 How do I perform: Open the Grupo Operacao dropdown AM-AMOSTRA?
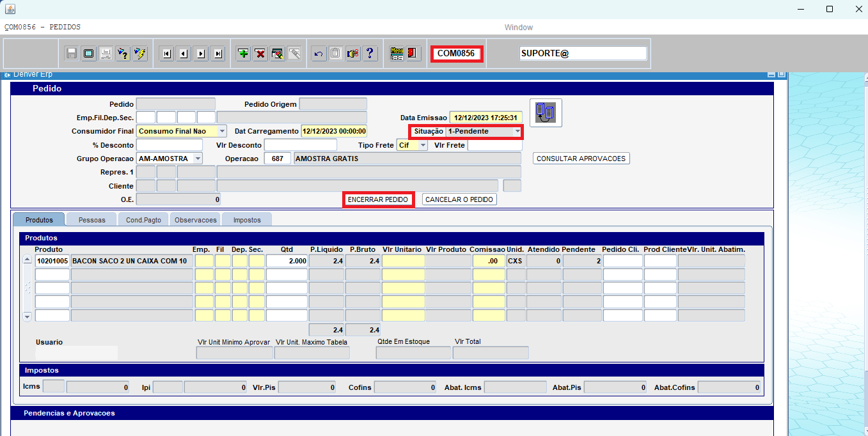pyautogui.click(x=198, y=159)
